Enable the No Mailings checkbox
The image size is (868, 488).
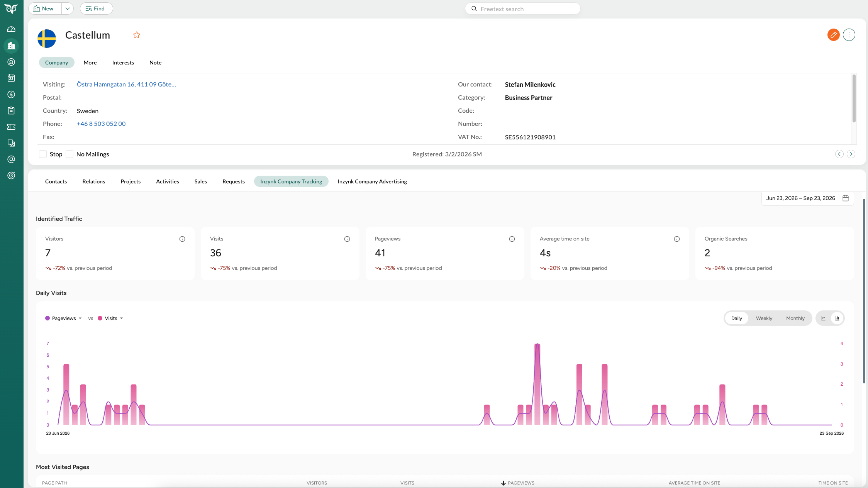(x=70, y=154)
